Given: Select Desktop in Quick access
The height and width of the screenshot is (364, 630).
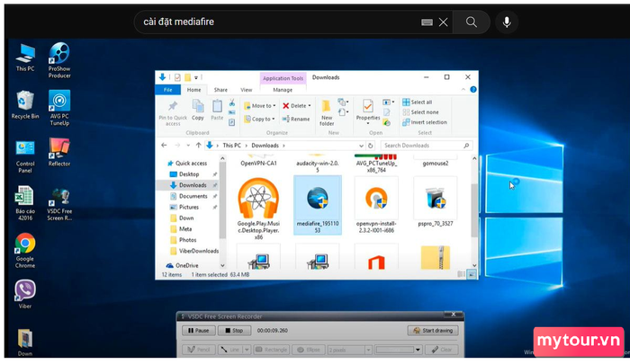Looking at the screenshot, I should (x=189, y=174).
